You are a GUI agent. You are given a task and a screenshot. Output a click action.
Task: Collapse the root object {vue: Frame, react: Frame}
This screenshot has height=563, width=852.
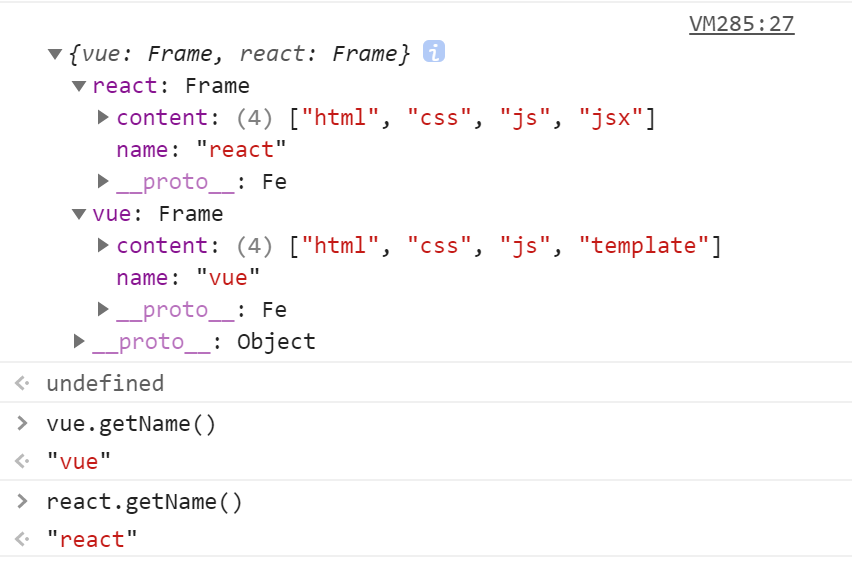[x=54, y=54]
